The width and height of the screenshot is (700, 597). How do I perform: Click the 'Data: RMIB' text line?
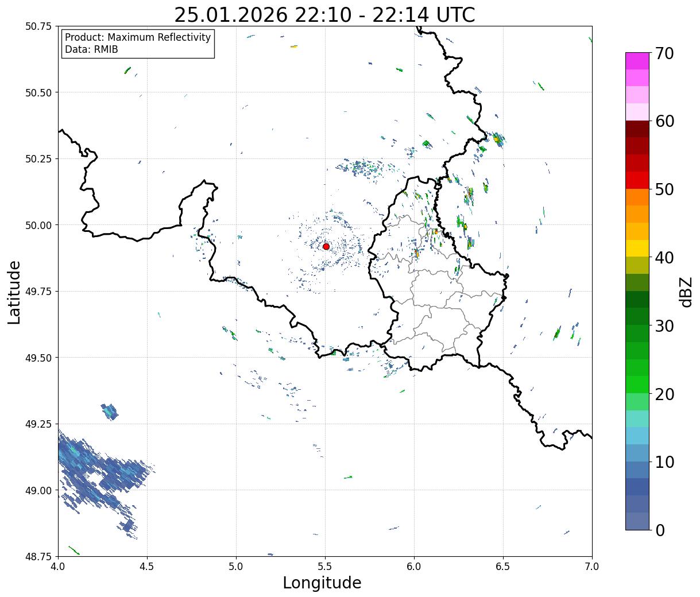[91, 49]
